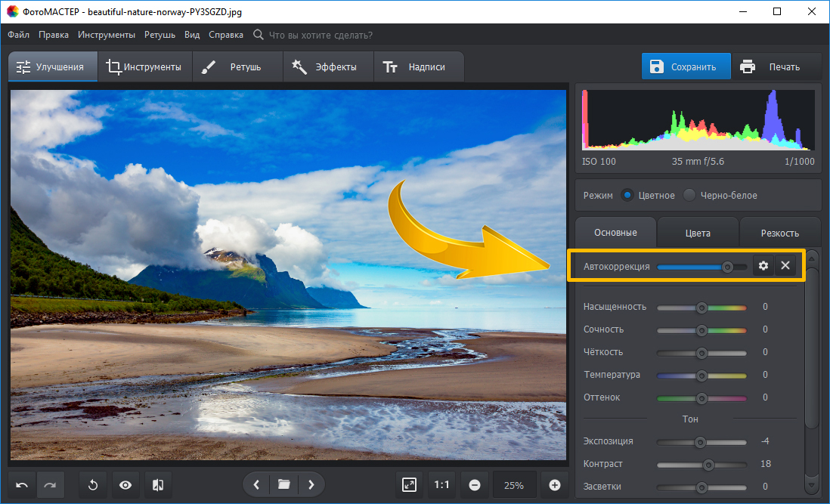
Task: Open the Вид menu
Action: 192,35
